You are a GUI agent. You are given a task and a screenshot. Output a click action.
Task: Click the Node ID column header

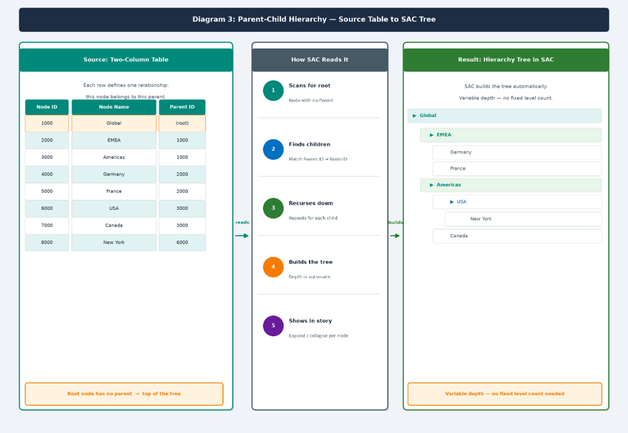click(x=47, y=107)
